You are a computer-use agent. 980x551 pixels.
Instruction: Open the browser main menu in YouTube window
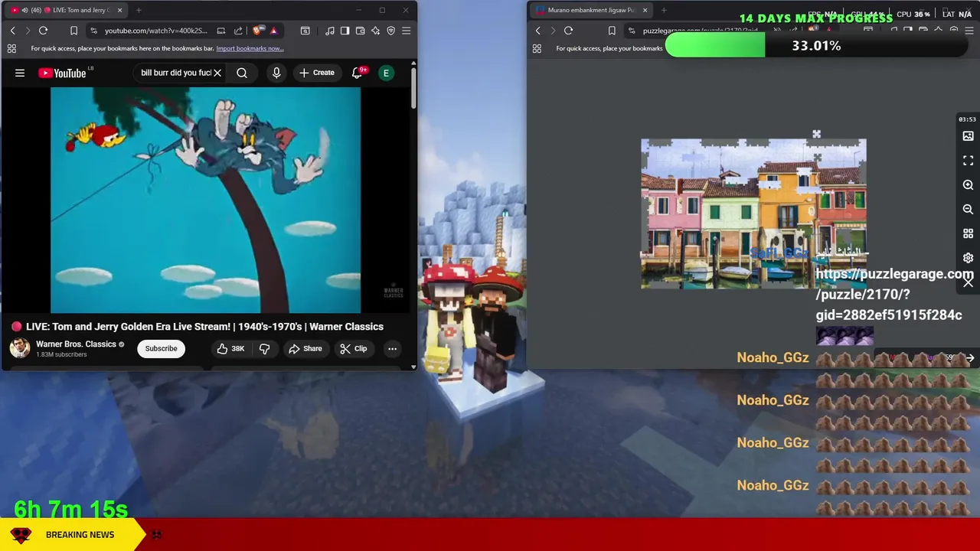coord(406,31)
